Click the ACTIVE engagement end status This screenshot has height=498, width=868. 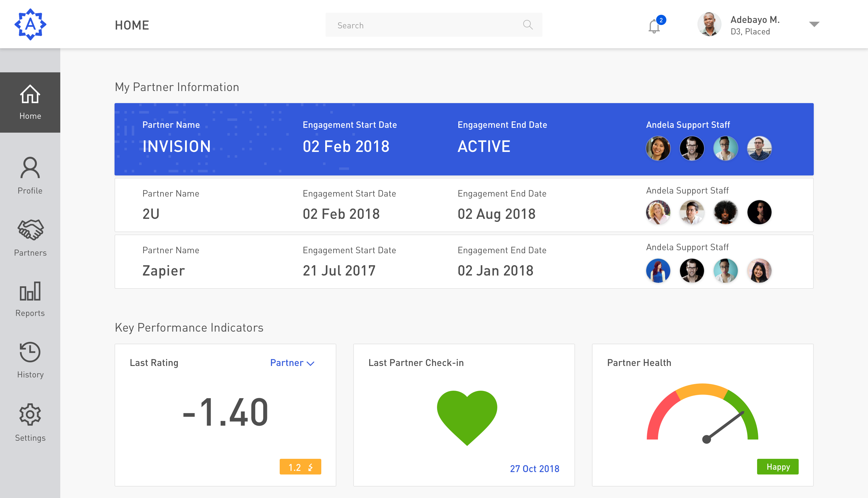(x=484, y=147)
